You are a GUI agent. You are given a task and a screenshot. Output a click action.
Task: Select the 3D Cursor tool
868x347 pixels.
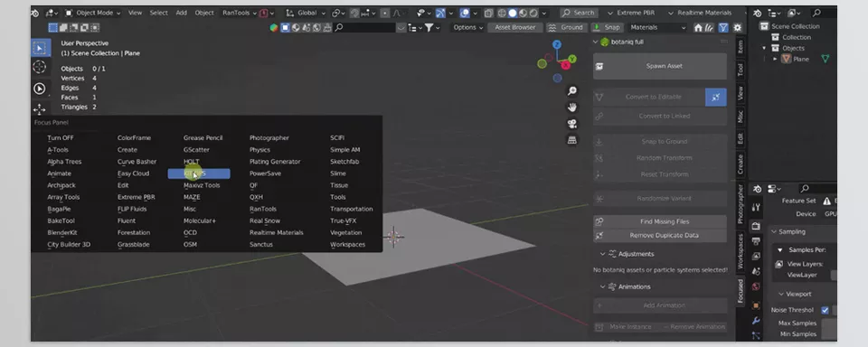tap(39, 68)
